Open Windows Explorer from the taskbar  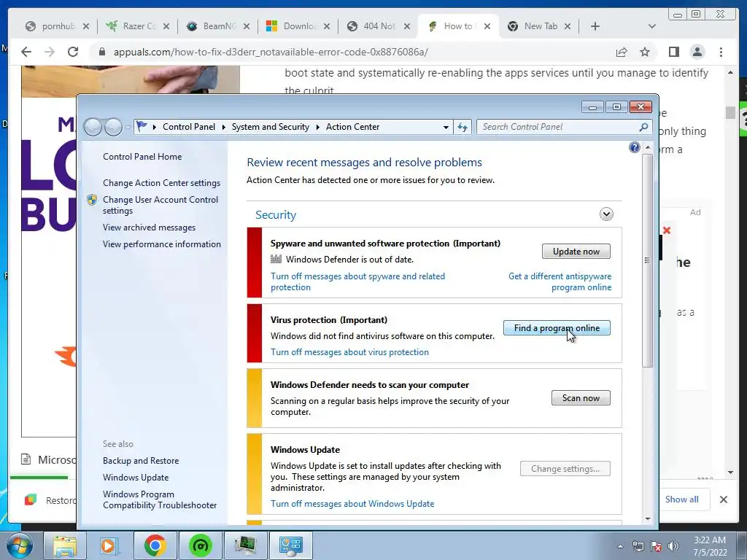[64, 545]
